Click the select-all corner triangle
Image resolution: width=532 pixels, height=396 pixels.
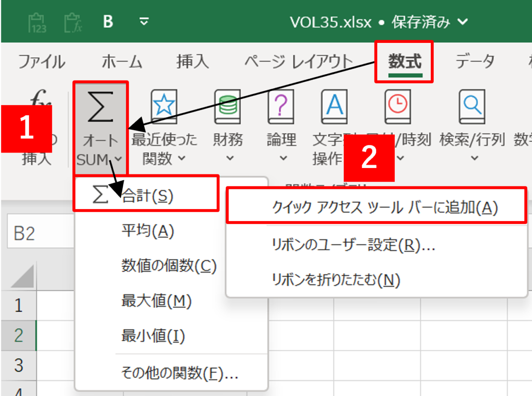22,276
